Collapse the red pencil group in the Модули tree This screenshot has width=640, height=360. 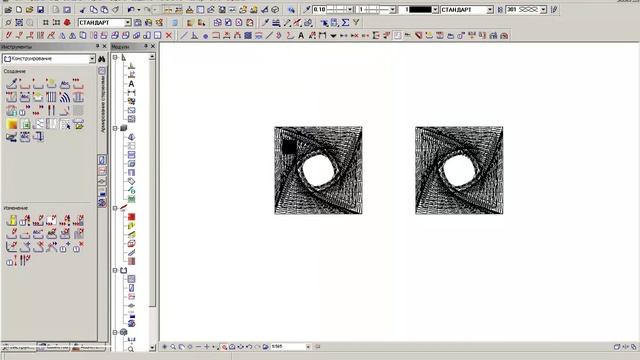(x=115, y=208)
